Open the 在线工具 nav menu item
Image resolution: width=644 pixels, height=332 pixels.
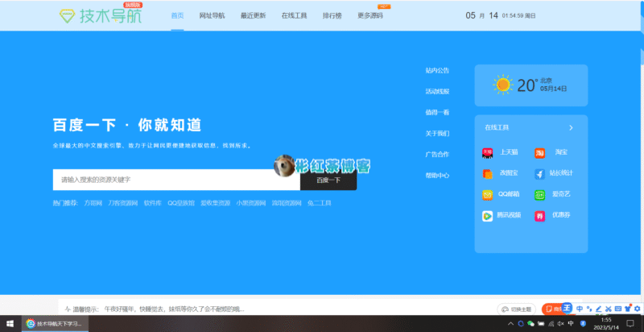coord(294,15)
